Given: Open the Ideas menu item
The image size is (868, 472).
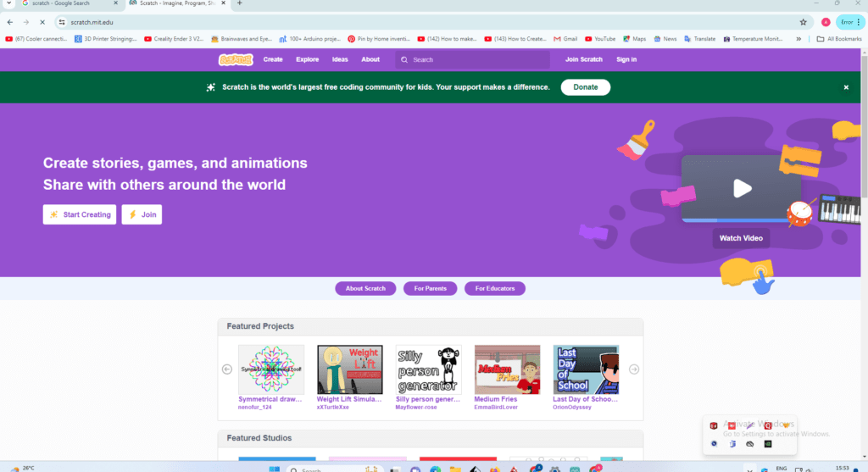Looking at the screenshot, I should (x=340, y=60).
